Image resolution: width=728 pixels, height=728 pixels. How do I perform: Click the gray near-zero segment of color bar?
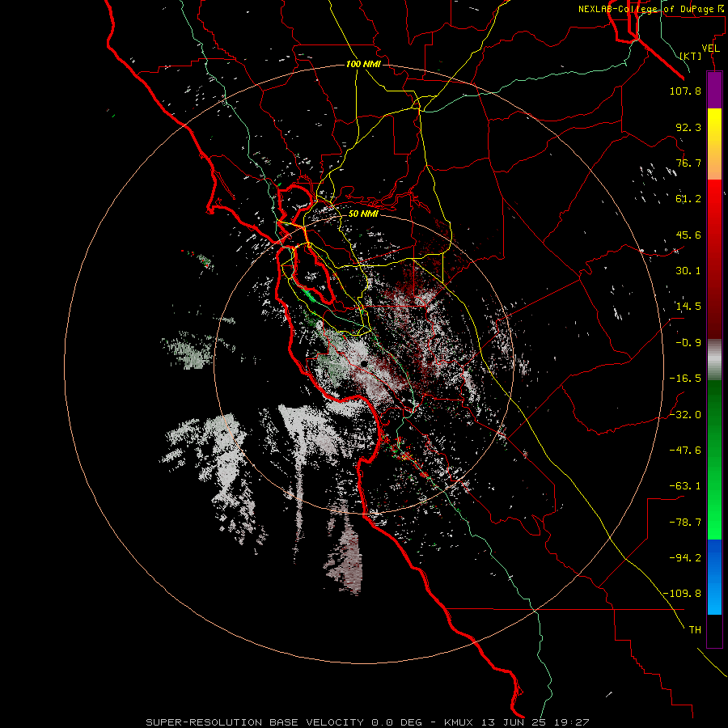point(714,360)
